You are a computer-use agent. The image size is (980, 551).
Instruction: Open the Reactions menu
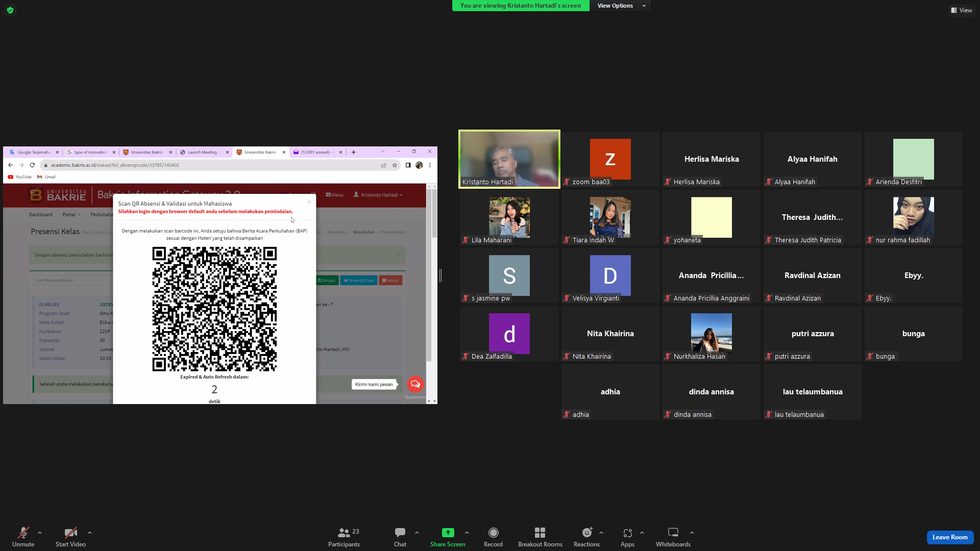click(586, 537)
